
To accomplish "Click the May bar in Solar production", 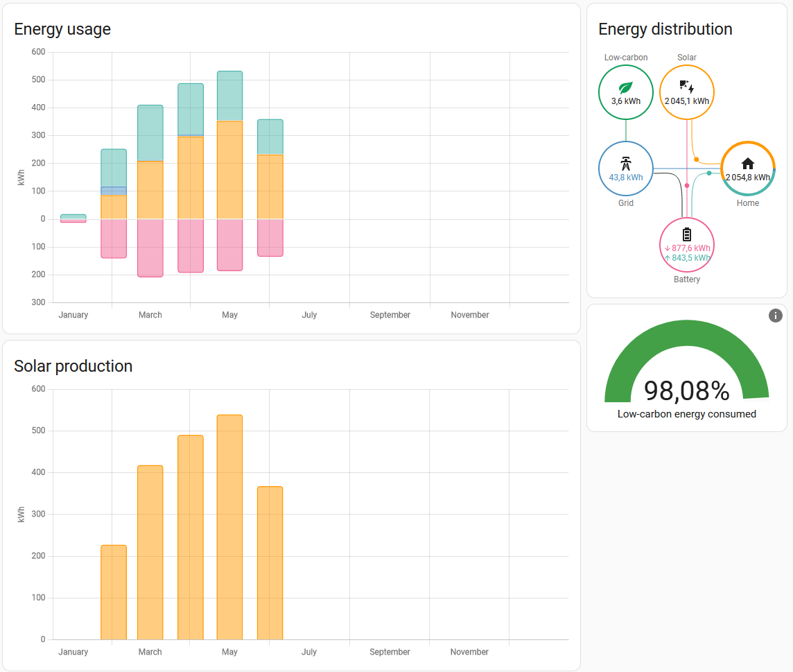I will tap(229, 527).
